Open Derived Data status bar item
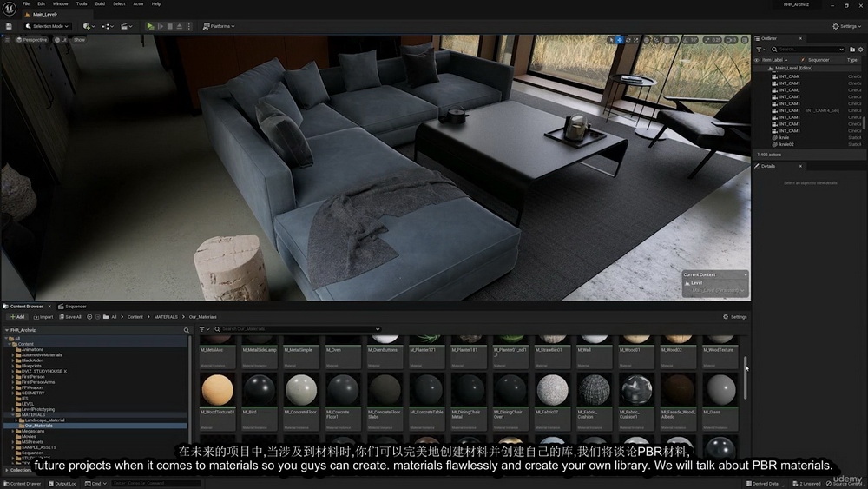 [x=762, y=484]
